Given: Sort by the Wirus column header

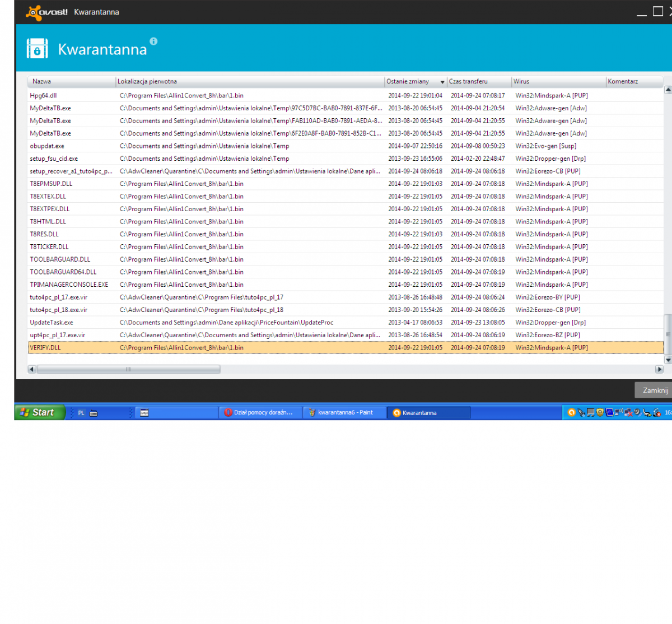Looking at the screenshot, I should tap(559, 82).
